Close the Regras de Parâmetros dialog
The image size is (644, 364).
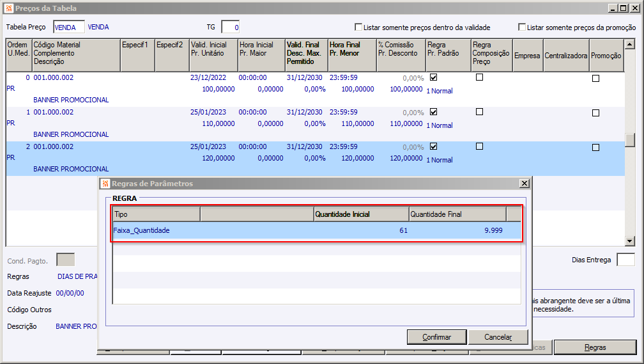tap(524, 184)
